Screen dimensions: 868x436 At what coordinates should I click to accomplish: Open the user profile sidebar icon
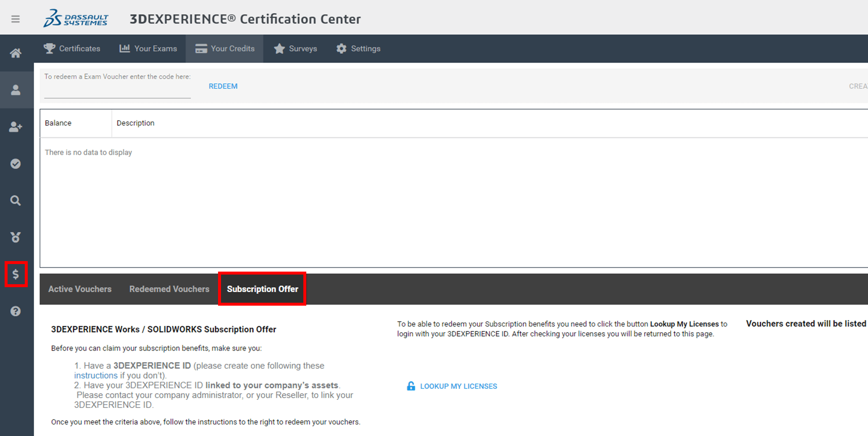[16, 90]
